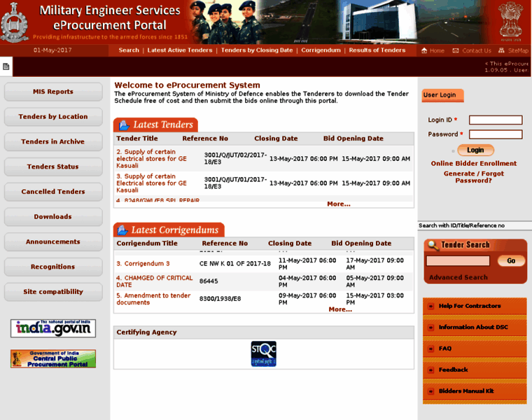
Task: Click More under Latest Corrigendums
Action: click(340, 309)
